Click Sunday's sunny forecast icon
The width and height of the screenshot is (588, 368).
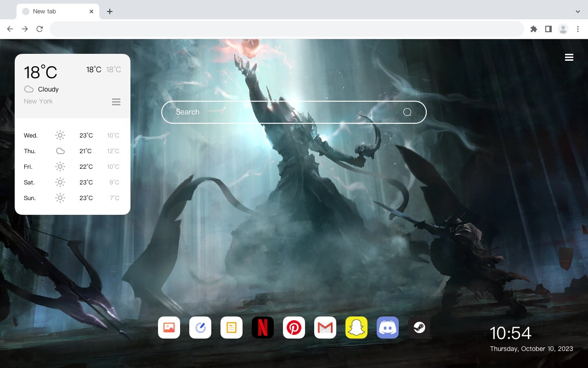pyautogui.click(x=60, y=198)
